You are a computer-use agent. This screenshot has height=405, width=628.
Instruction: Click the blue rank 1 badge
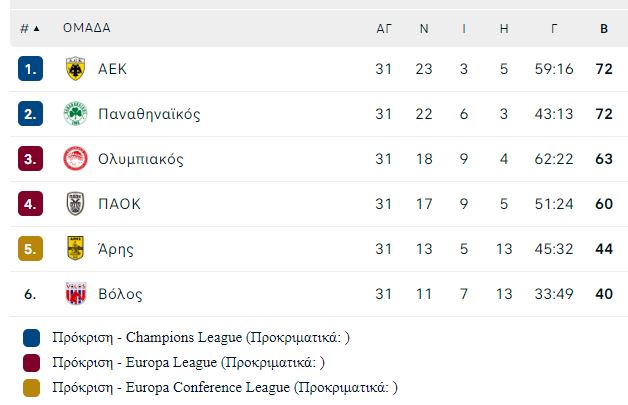coord(30,69)
